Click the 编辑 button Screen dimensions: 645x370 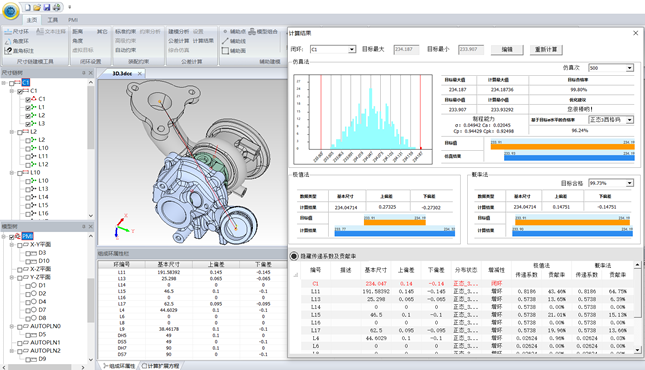coord(507,49)
